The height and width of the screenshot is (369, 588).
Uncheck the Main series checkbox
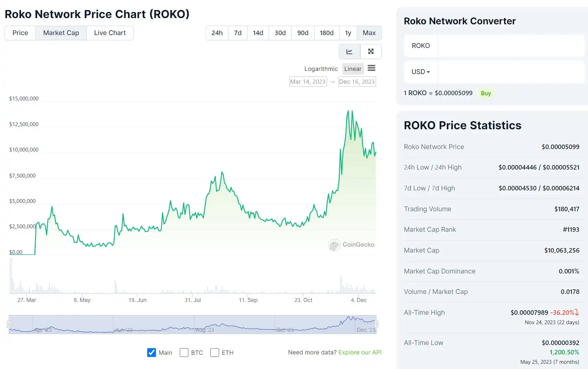tap(151, 353)
